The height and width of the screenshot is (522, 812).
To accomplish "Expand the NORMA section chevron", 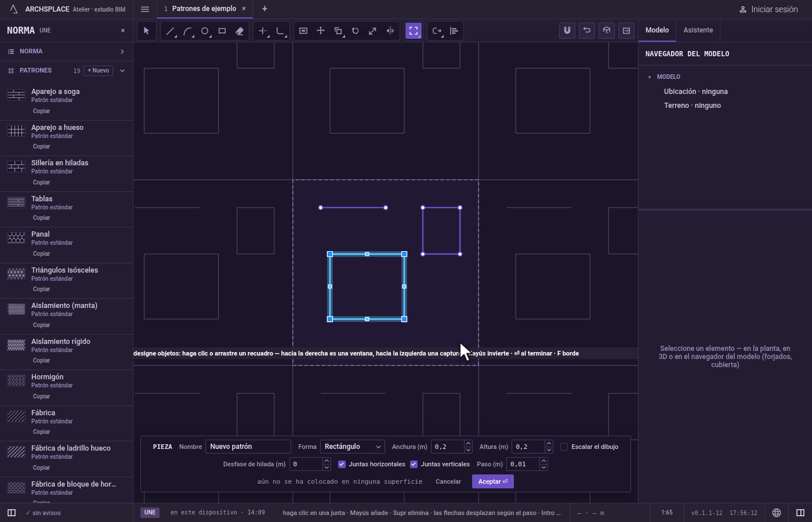I will point(122,52).
